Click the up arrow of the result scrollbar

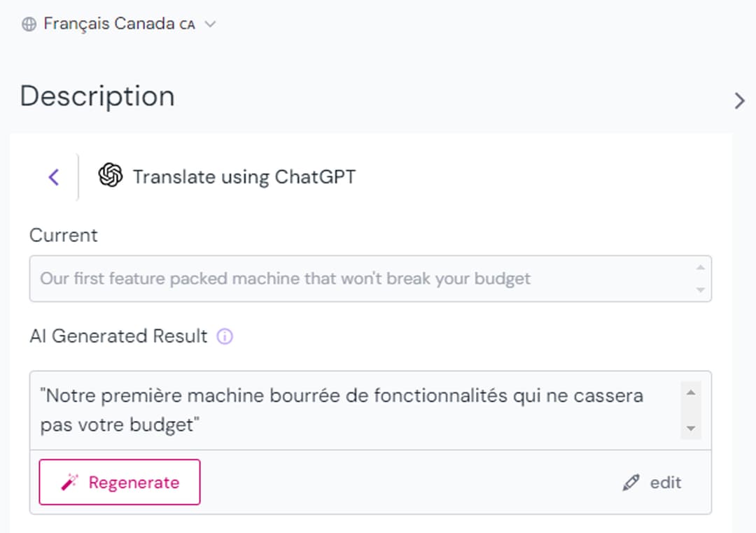point(690,391)
